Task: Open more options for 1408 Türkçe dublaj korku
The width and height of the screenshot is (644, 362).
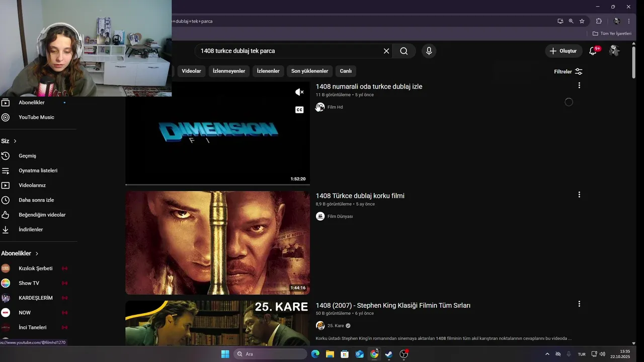Action: click(x=579, y=195)
